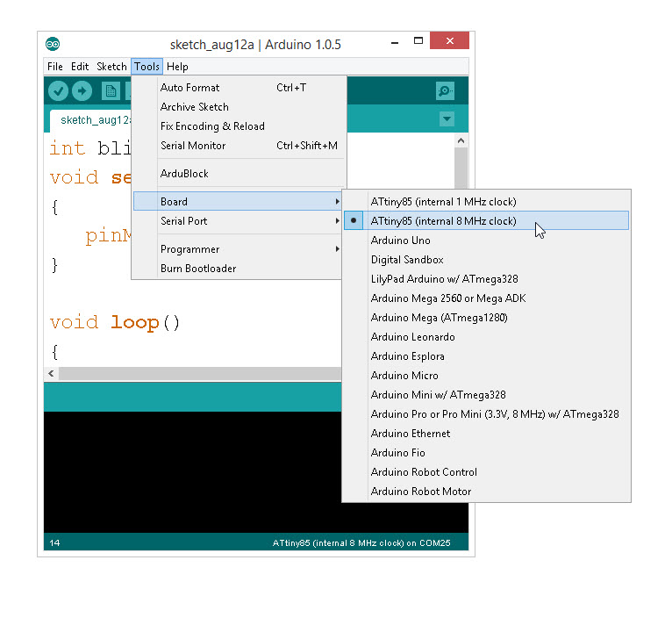Open Serial Monitor from Tools menu

pyautogui.click(x=238, y=146)
